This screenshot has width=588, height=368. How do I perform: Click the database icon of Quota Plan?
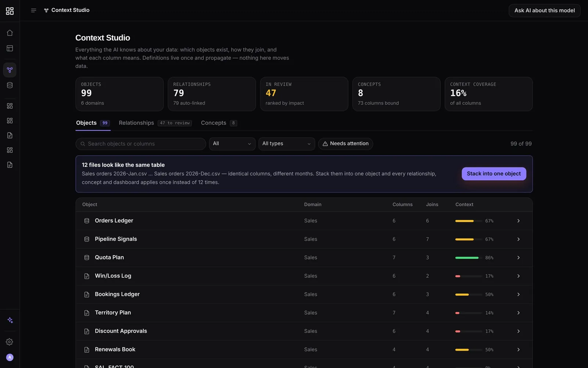pyautogui.click(x=87, y=258)
